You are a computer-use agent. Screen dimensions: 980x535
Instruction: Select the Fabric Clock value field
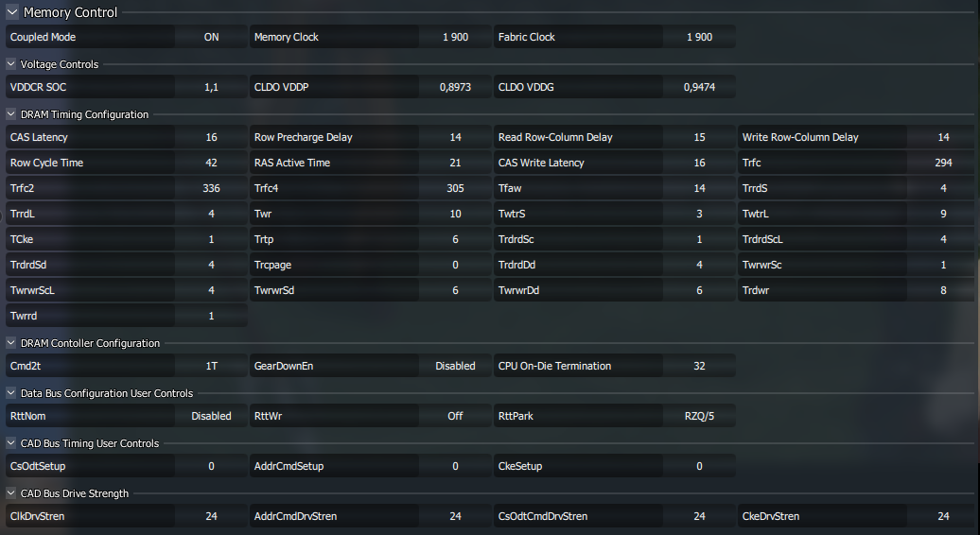coord(699,37)
